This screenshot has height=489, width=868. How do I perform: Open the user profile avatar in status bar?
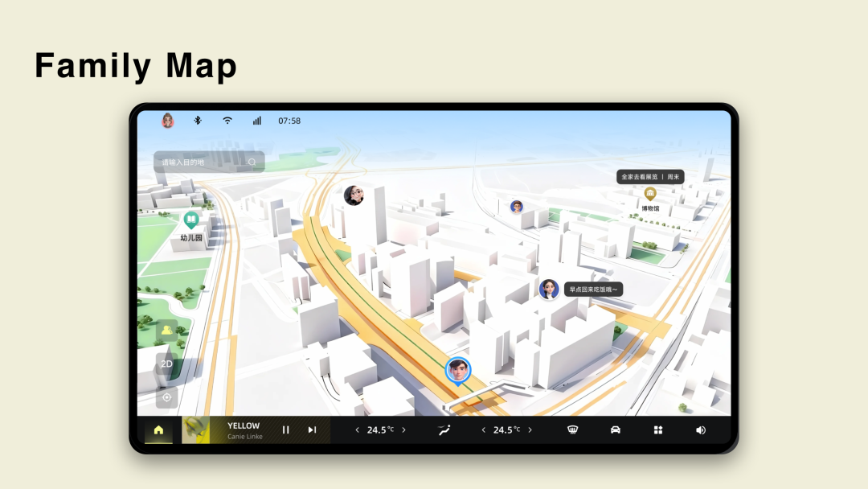(x=168, y=120)
